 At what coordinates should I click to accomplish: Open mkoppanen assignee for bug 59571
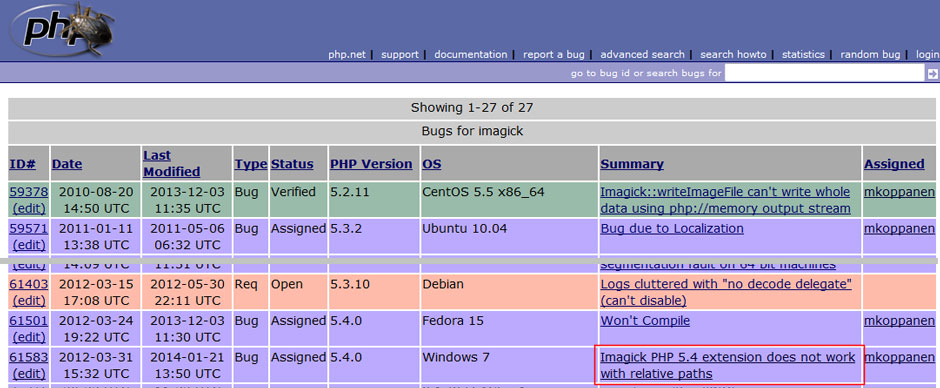[899, 228]
